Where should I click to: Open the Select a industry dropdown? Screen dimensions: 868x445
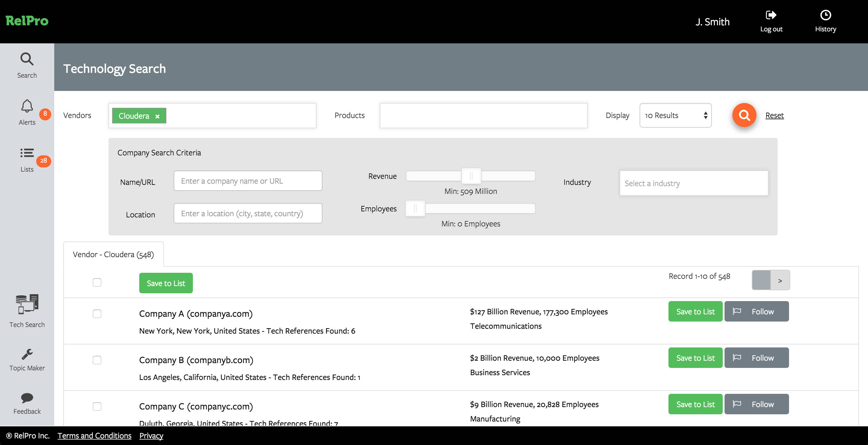point(693,183)
